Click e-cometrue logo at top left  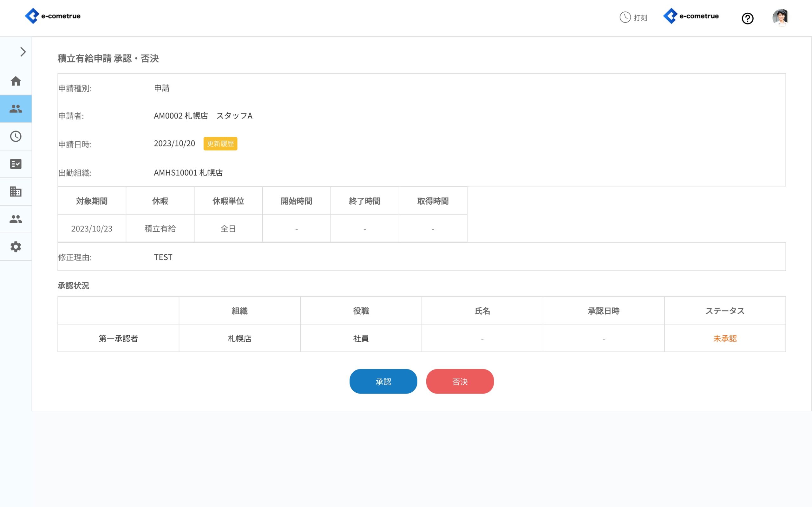coord(53,16)
